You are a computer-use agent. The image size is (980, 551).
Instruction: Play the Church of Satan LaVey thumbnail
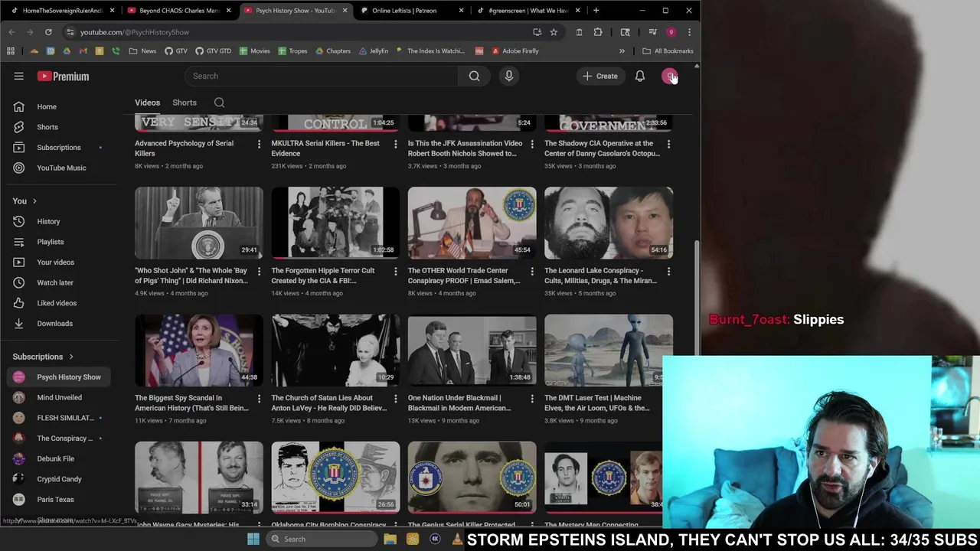[335, 350]
